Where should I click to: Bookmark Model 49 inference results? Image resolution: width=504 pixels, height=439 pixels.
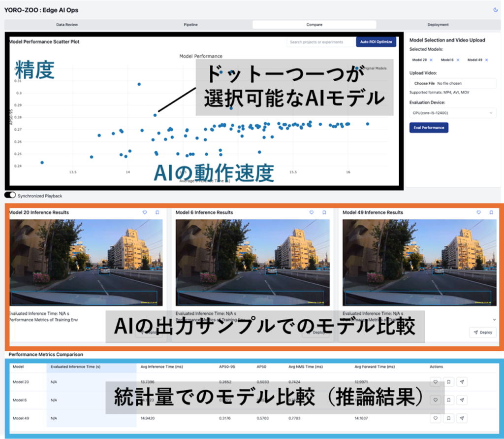point(491,212)
